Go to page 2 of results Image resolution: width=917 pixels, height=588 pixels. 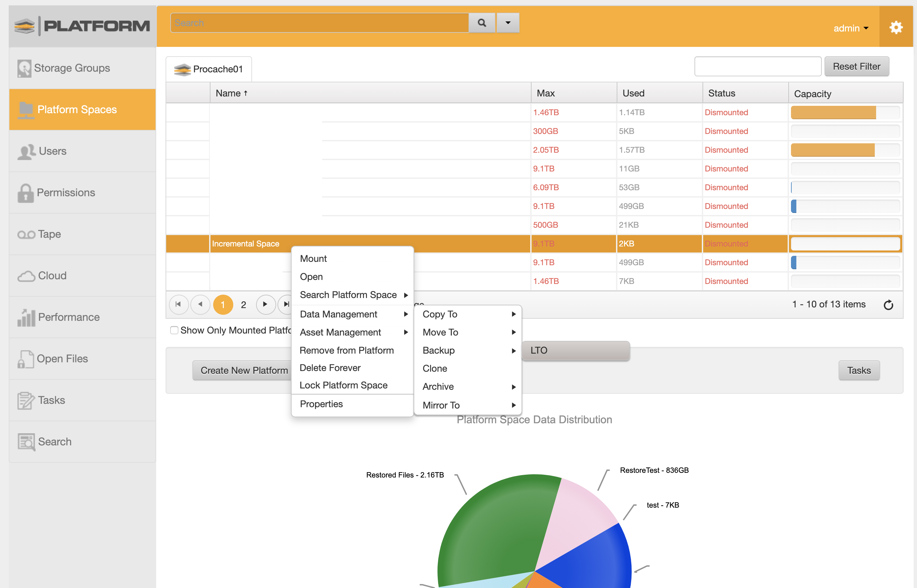[243, 304]
